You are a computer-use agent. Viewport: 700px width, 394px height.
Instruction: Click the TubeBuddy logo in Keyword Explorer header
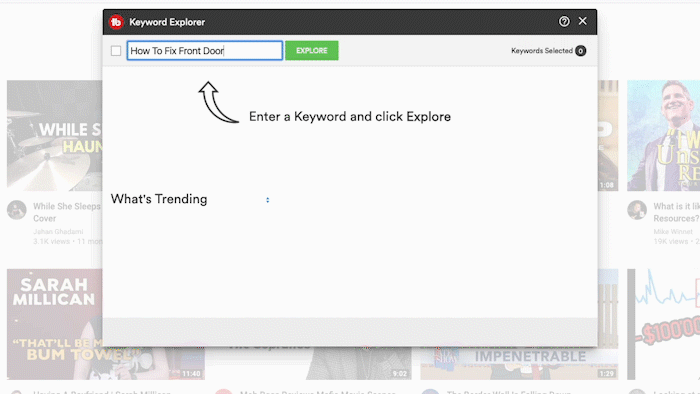pyautogui.click(x=116, y=22)
